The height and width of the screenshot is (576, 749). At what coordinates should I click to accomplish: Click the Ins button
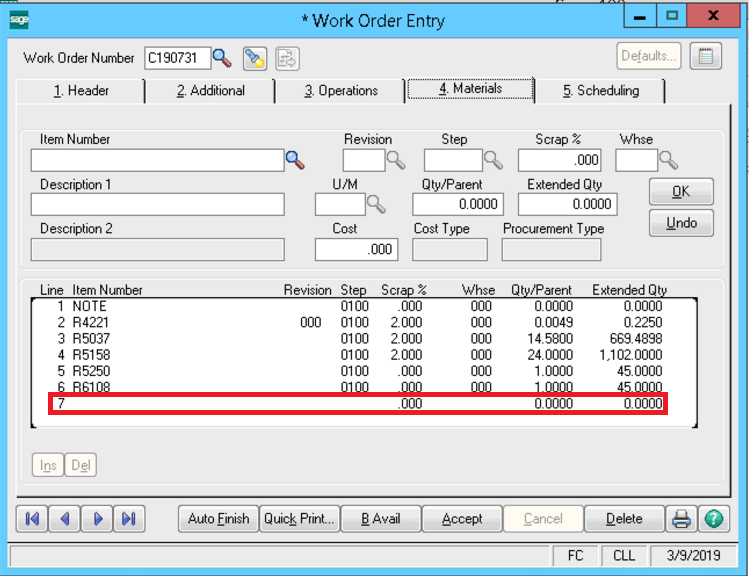click(48, 465)
